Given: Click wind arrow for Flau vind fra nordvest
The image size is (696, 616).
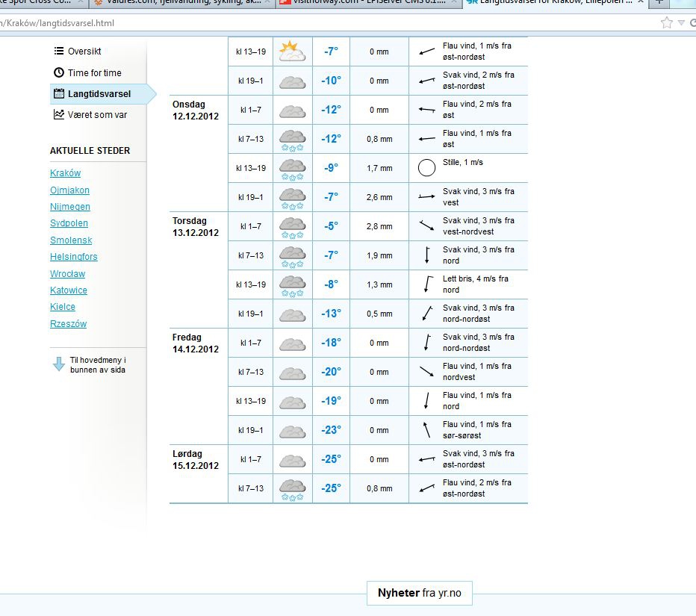Looking at the screenshot, I should coord(426,371).
